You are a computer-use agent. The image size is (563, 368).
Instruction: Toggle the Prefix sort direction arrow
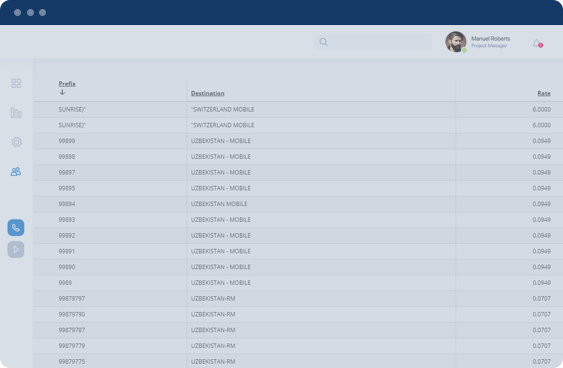[x=62, y=92]
